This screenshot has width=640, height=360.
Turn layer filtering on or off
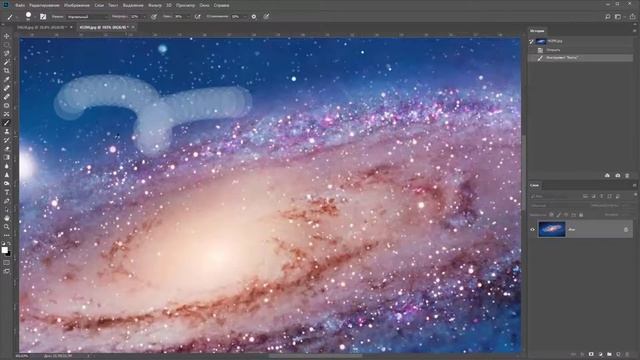point(636,195)
